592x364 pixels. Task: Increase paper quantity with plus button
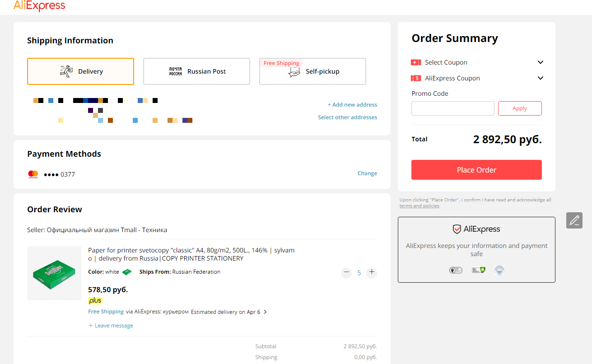[x=372, y=272]
